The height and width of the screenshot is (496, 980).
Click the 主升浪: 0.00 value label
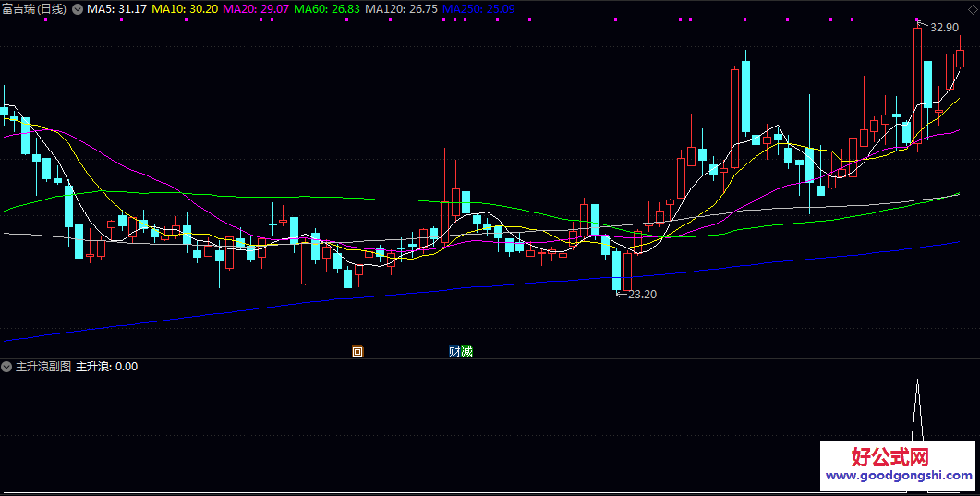coord(106,367)
